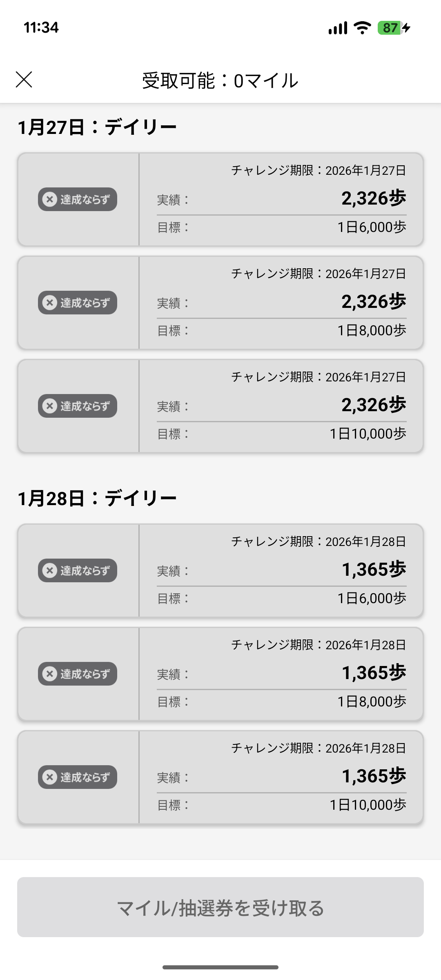Image resolution: width=441 pixels, height=980 pixels.
Task: Open the Jan 28 card with 1日8,000歩 target
Action: click(220, 674)
